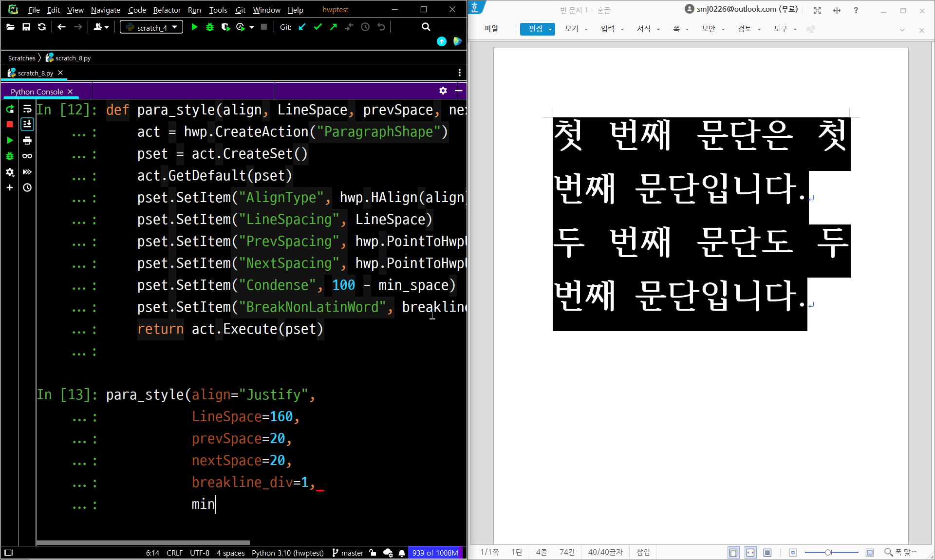The height and width of the screenshot is (560, 935).
Task: Click Git push green arrow
Action: [334, 27]
